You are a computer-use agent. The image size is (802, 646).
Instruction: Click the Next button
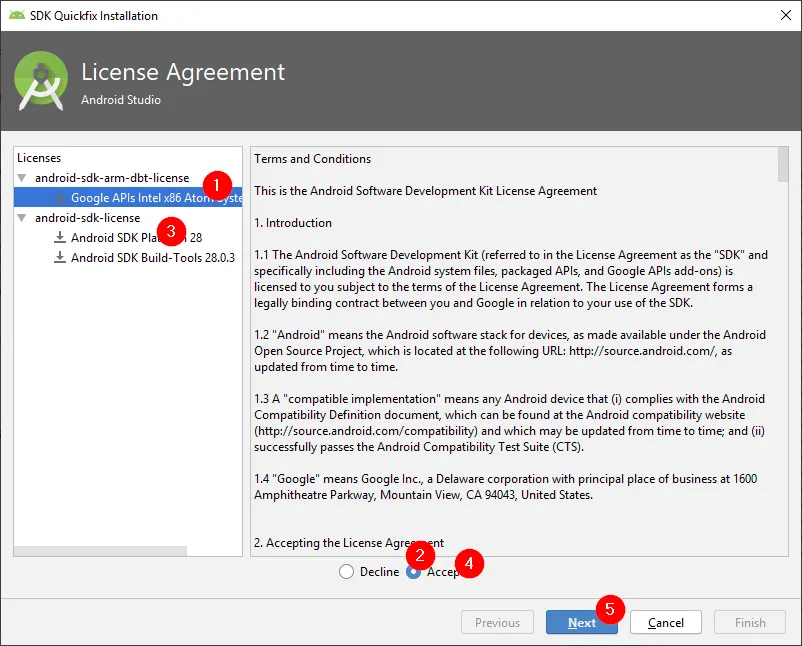(582, 622)
